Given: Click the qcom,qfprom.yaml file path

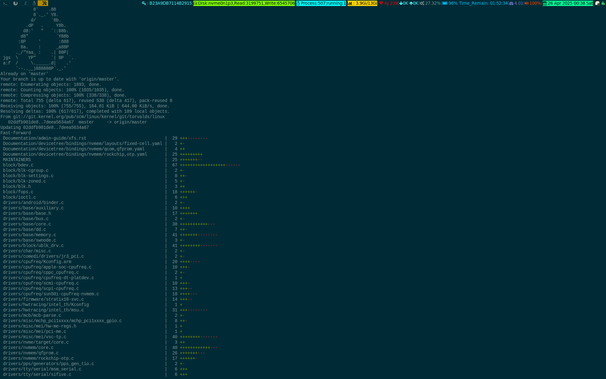Looking at the screenshot, I should 73,149.
